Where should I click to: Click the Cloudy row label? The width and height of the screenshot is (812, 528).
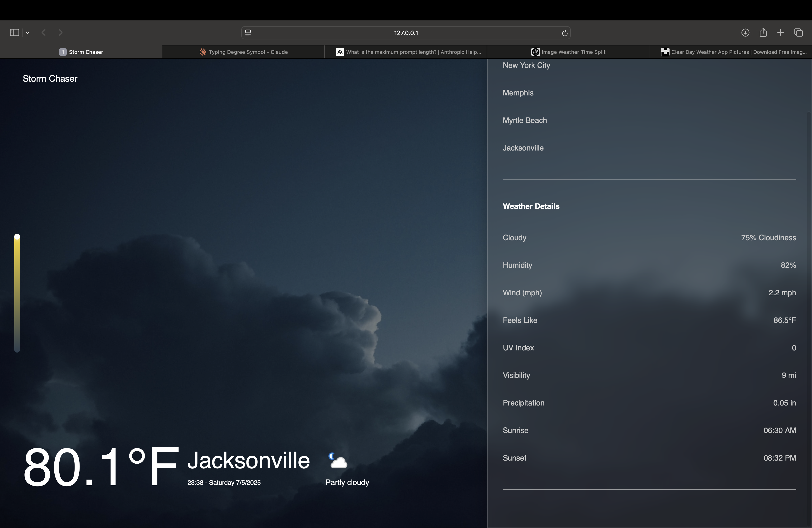(515, 237)
